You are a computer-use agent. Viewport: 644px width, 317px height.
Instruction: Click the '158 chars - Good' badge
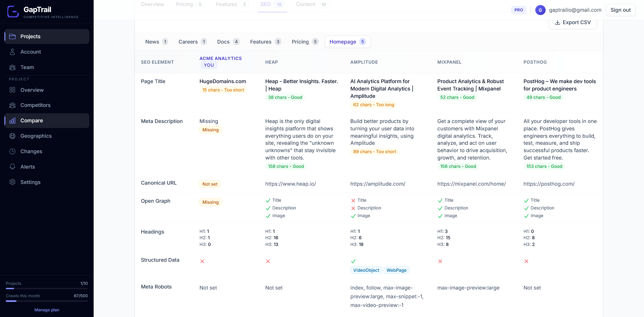pos(286,167)
